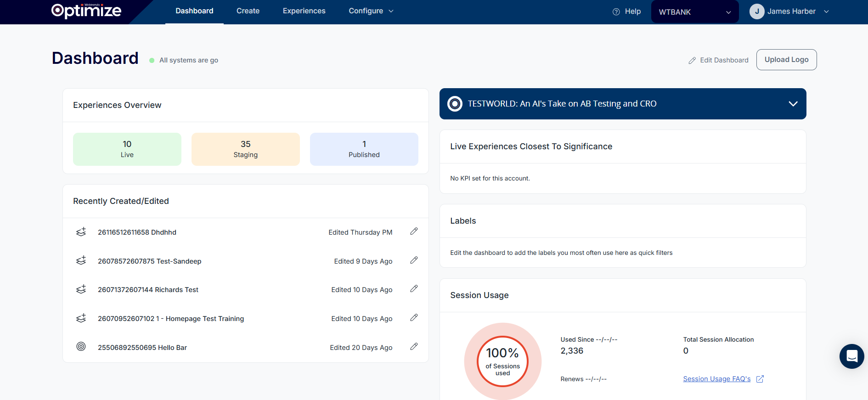868x400 pixels.
Task: Click the Upload Logo button
Action: click(786, 60)
